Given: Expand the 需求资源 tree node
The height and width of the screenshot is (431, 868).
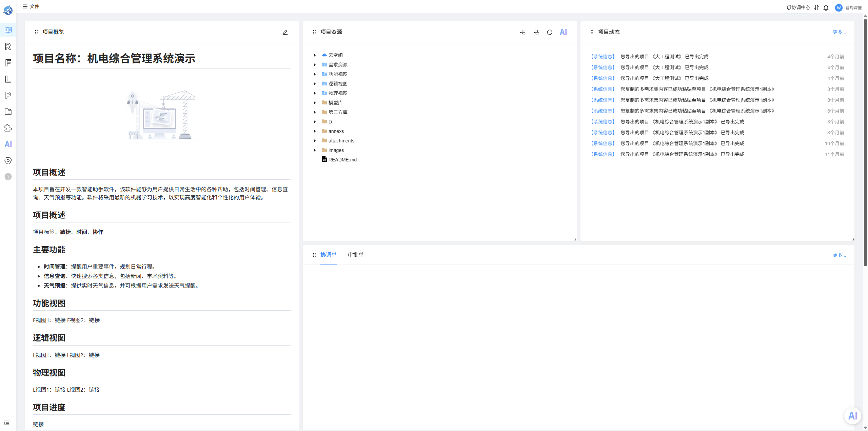Looking at the screenshot, I should click(x=315, y=65).
